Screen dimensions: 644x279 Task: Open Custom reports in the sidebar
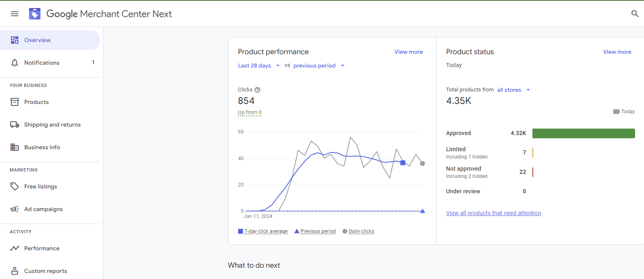pyautogui.click(x=50, y=271)
